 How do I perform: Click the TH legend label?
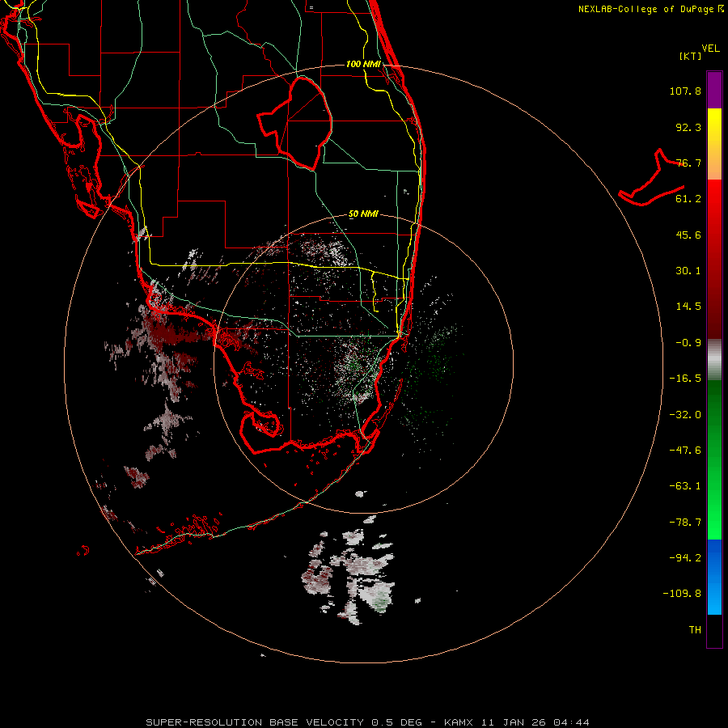pos(695,630)
